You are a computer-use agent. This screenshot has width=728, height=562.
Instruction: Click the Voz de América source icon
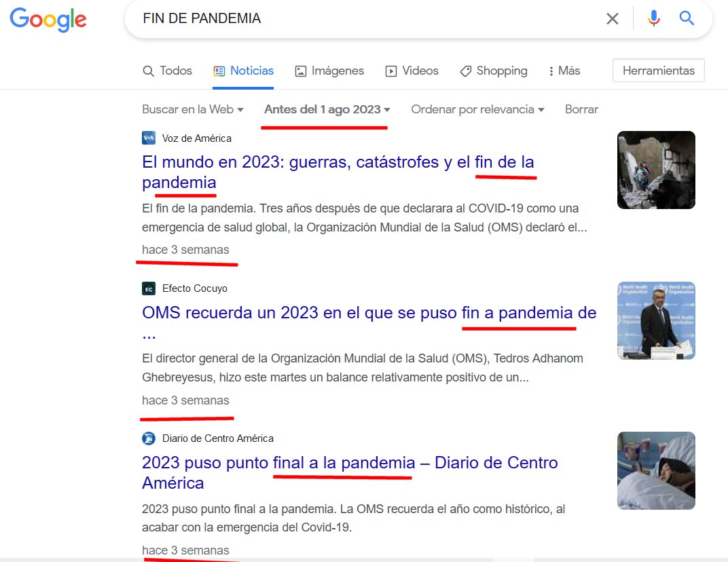(x=149, y=138)
